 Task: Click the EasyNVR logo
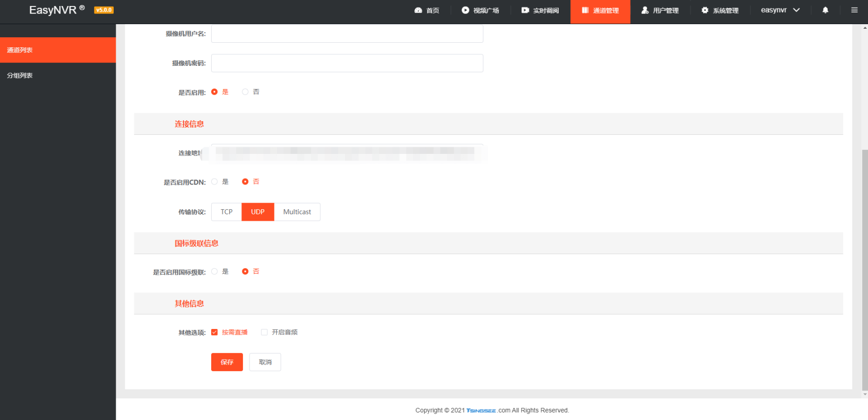(x=57, y=10)
